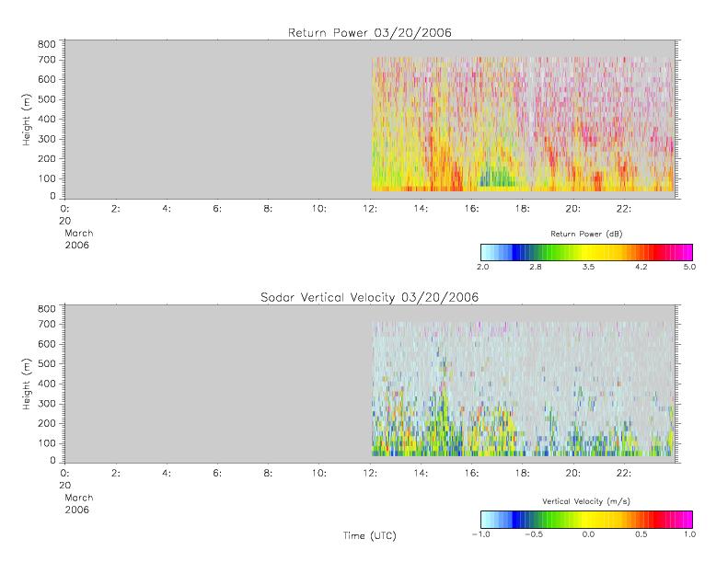This screenshot has height=562, width=728.
Task: Click the "2.8" value on the Return Power colorbar
Action: 536,267
